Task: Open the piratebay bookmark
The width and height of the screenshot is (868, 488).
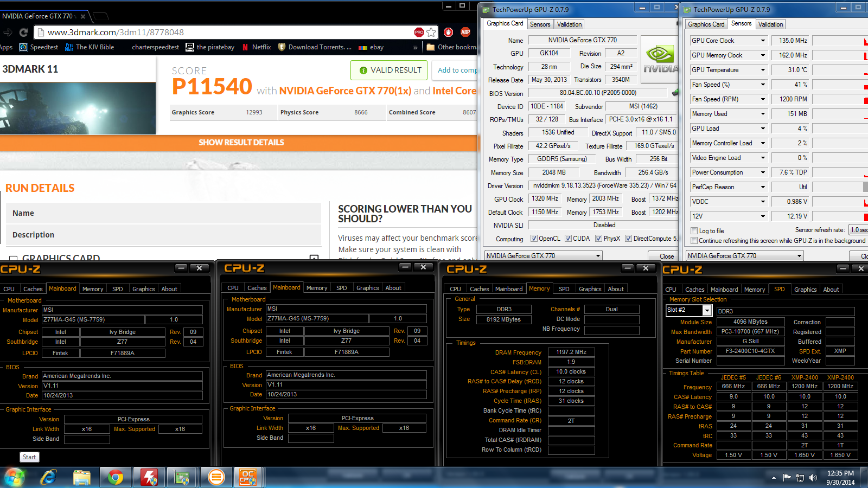Action: pyautogui.click(x=210, y=47)
